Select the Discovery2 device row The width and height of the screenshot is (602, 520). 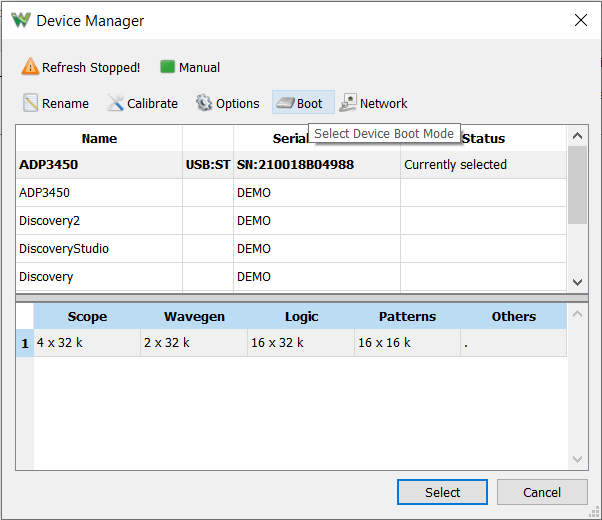[x=291, y=221]
